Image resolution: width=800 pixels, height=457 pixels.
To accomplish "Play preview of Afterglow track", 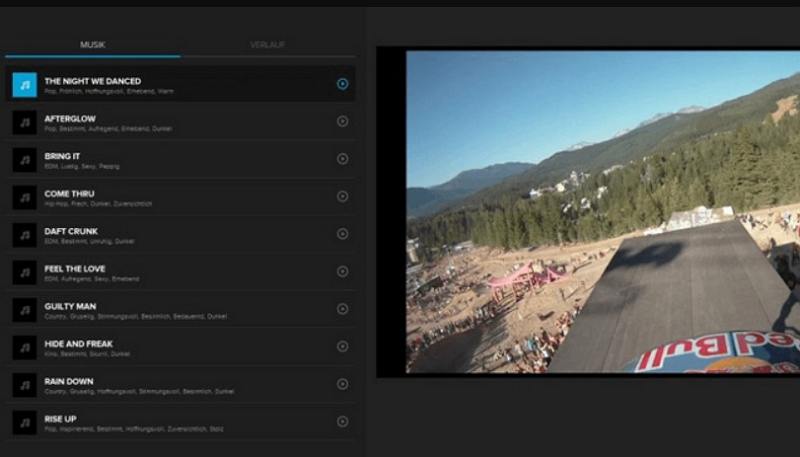I will click(342, 121).
